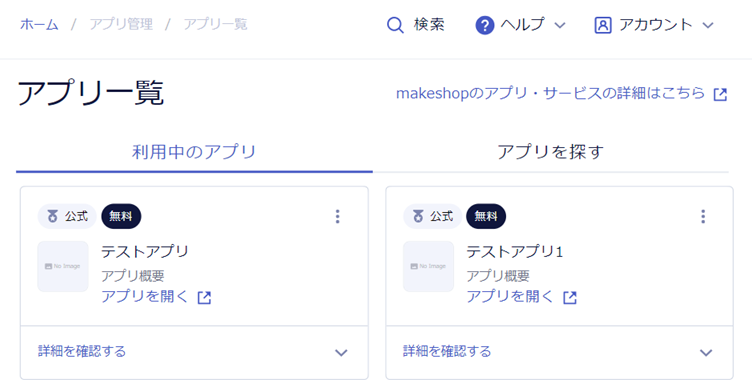Viewport: 752px width, 387px height.
Task: Click external link icon for テストアプリ open link
Action: (x=204, y=297)
